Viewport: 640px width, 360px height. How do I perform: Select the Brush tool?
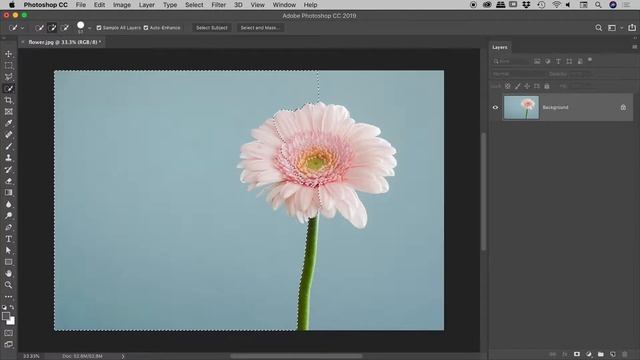click(x=9, y=146)
